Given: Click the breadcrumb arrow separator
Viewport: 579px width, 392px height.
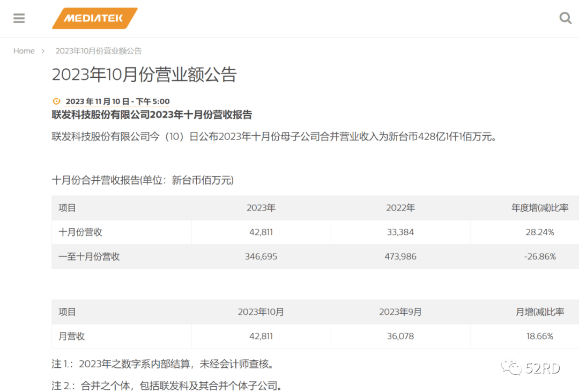Looking at the screenshot, I should pyautogui.click(x=43, y=51).
